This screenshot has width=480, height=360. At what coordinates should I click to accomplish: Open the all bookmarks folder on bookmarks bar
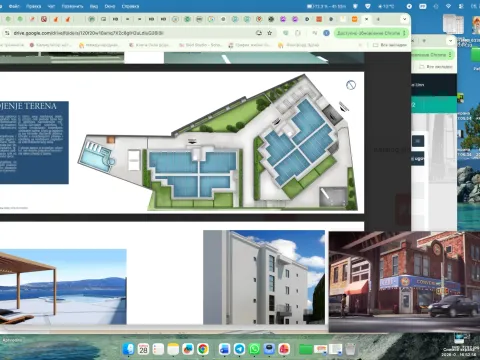pyautogui.click(x=390, y=45)
